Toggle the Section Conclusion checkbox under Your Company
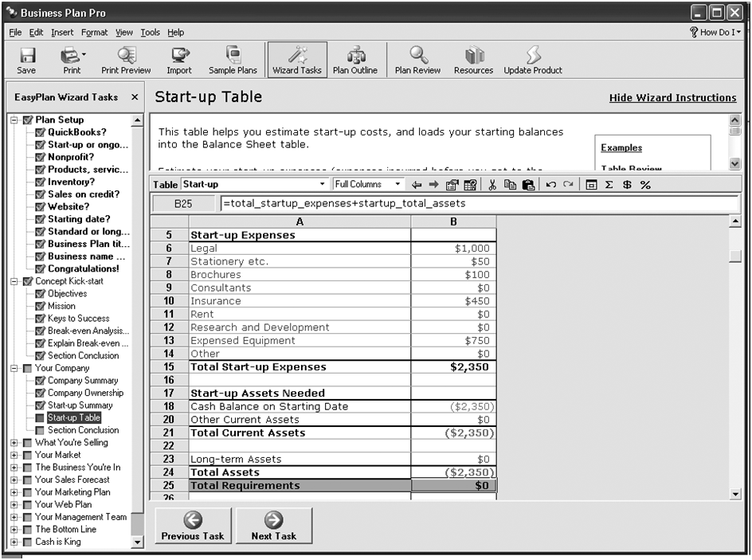The height and width of the screenshot is (560, 752). coord(40,430)
